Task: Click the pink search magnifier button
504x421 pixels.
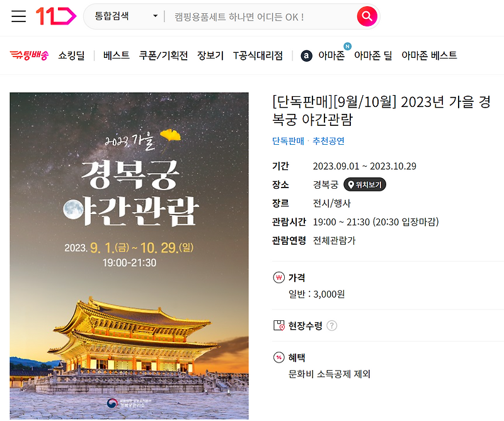Action: pos(367,16)
